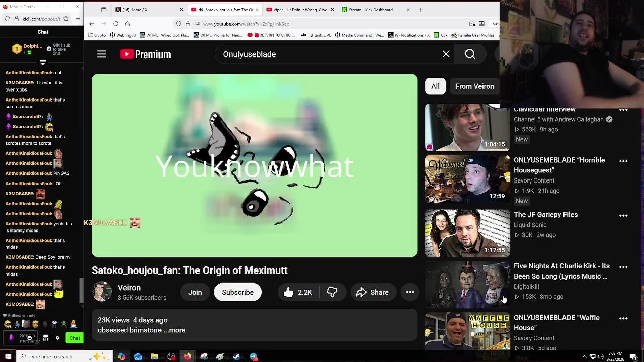This screenshot has width=644, height=362.
Task: Open the Firefox tab list button
Action: click(x=103, y=10)
